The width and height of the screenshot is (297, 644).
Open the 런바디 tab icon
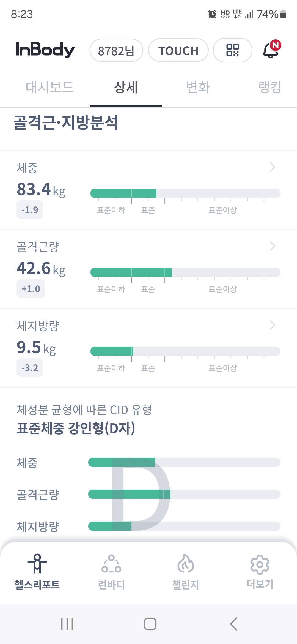pos(111,564)
